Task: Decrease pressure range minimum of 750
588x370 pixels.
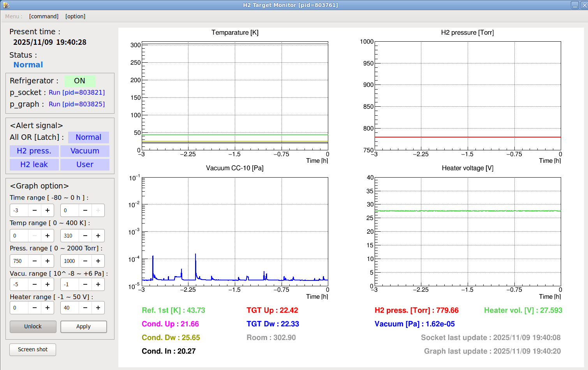Action: coord(35,261)
